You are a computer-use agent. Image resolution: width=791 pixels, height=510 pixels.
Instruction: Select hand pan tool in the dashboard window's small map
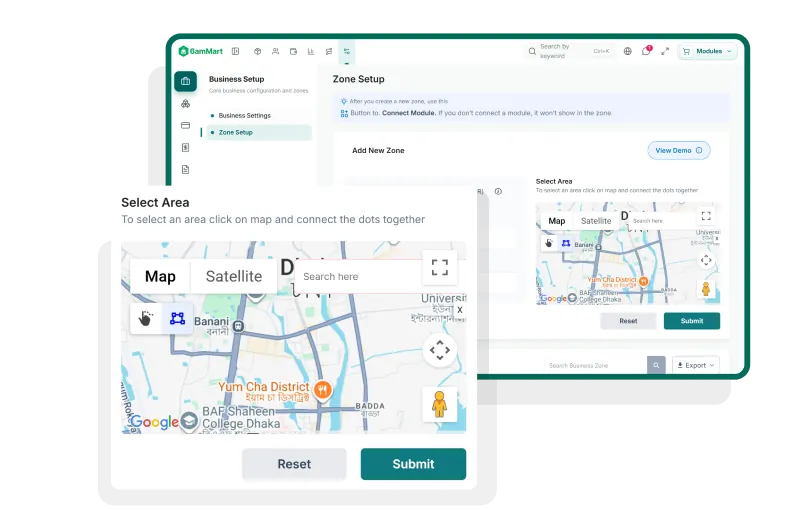[549, 243]
